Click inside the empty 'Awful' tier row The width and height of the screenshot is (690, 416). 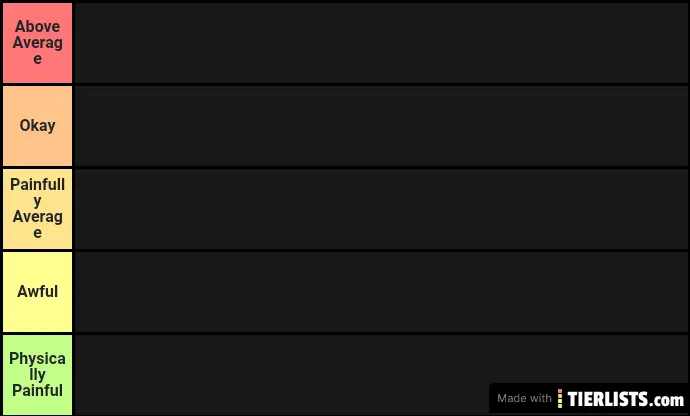380,292
